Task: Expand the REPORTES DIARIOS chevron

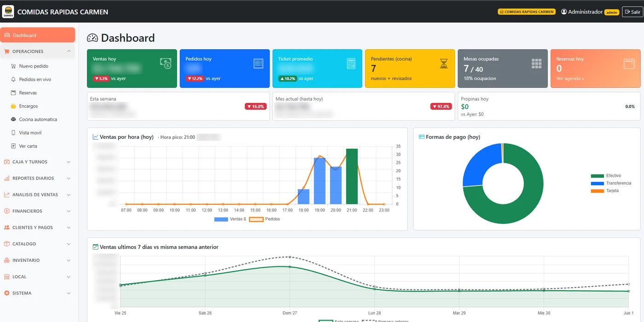Action: click(x=69, y=178)
